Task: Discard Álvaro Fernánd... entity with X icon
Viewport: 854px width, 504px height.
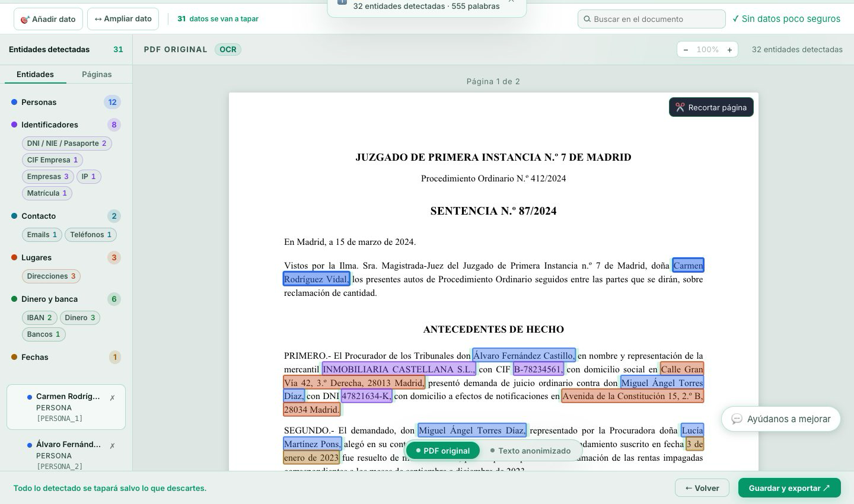Action: pyautogui.click(x=113, y=445)
